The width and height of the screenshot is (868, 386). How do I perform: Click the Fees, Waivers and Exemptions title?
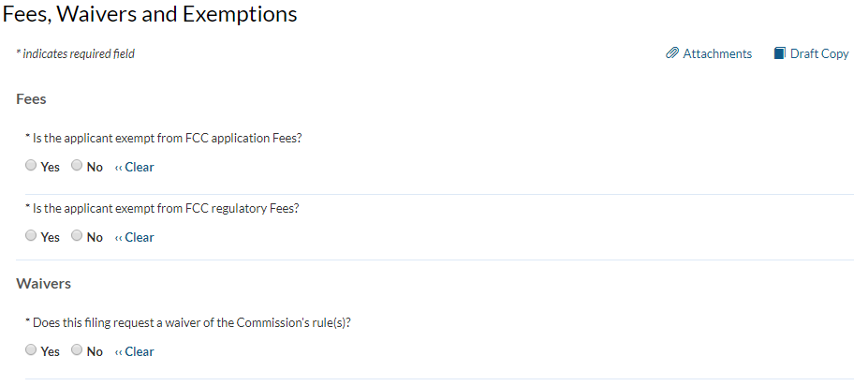(x=150, y=15)
